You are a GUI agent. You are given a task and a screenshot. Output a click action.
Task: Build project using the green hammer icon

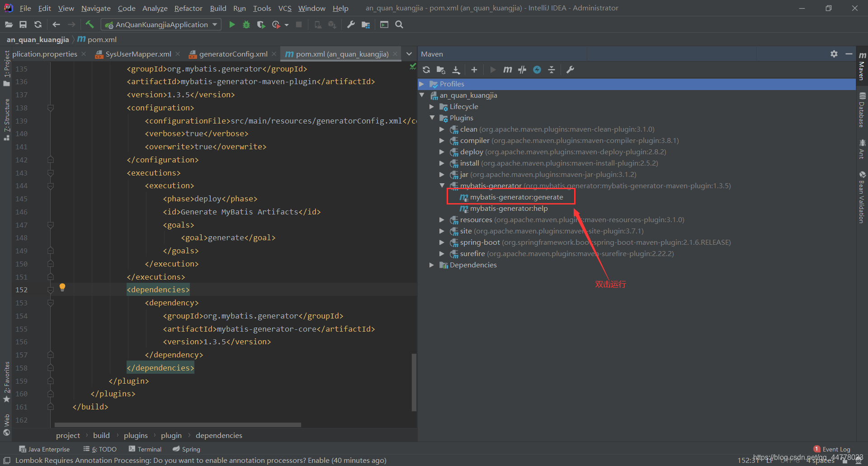[x=90, y=24]
